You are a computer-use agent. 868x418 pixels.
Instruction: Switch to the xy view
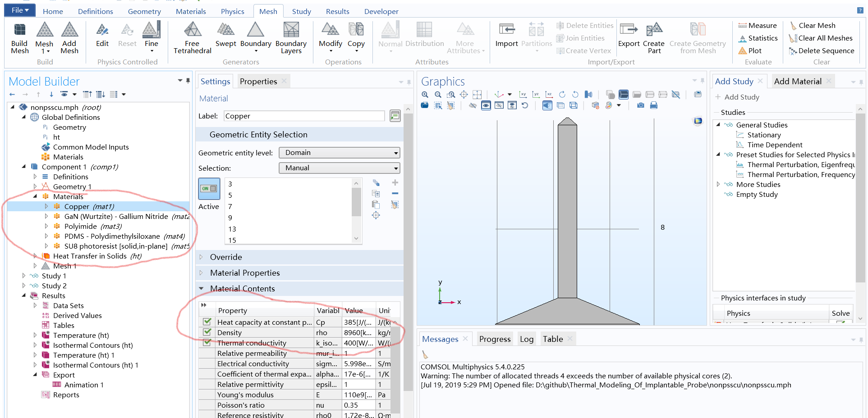pos(523,95)
